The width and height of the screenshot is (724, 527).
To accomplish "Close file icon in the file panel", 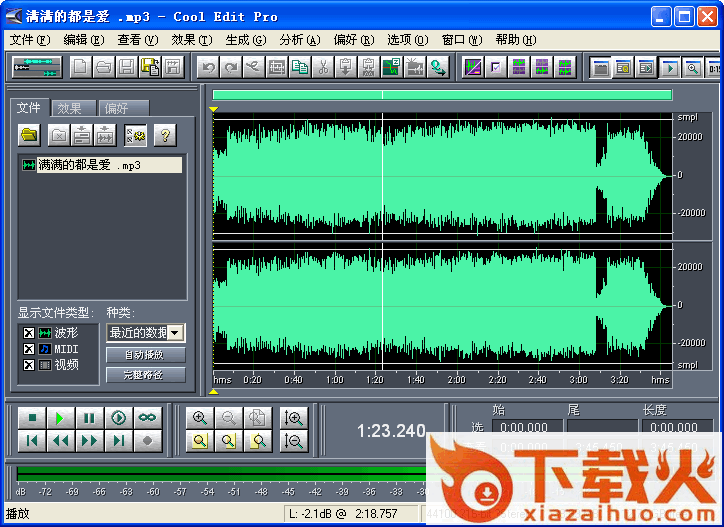I will [x=59, y=135].
